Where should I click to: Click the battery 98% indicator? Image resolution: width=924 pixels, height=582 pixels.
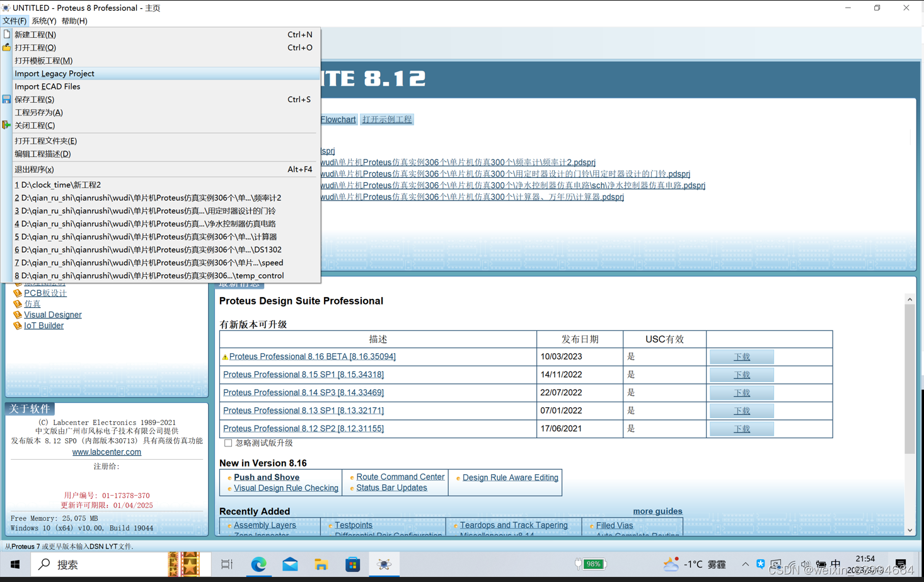click(591, 564)
